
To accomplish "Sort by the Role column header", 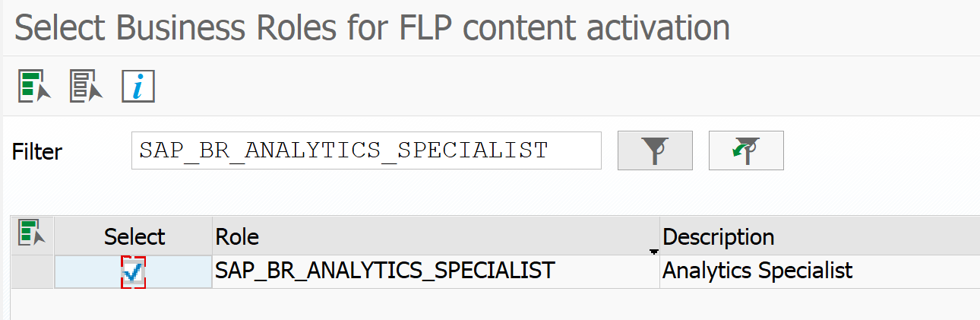I will click(436, 236).
